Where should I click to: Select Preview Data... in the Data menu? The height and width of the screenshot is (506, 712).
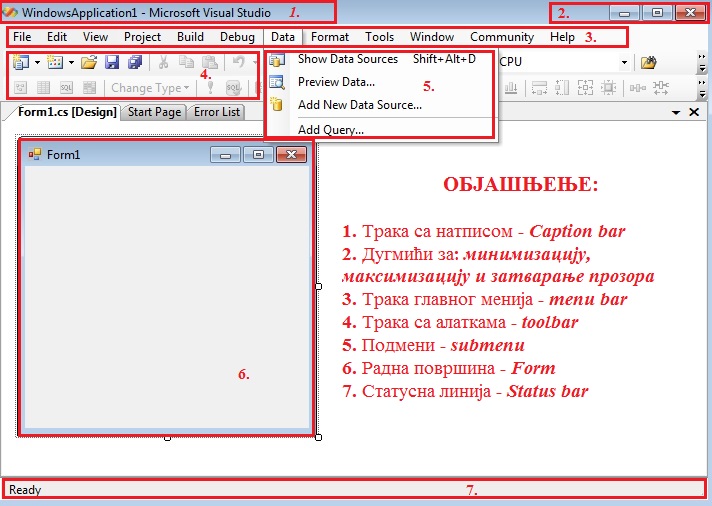381,82
